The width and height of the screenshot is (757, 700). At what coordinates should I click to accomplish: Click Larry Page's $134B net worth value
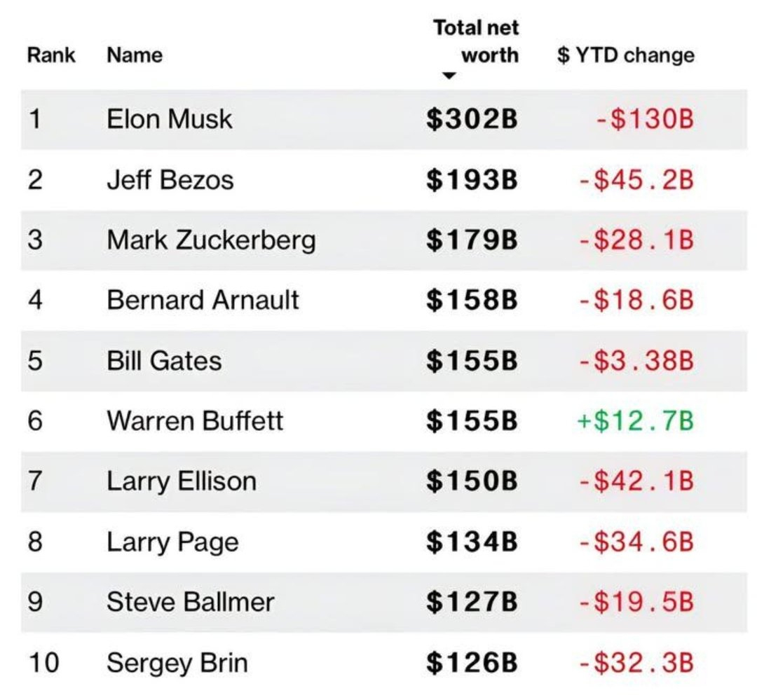pos(472,542)
